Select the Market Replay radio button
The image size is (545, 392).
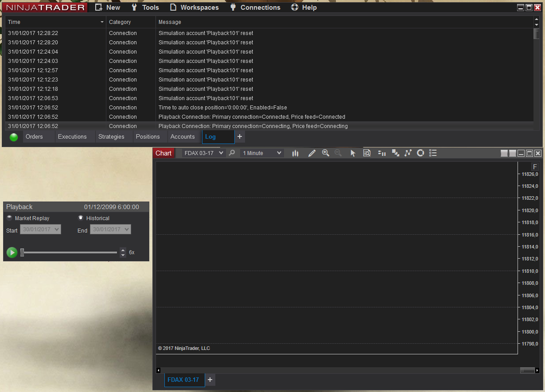10,218
